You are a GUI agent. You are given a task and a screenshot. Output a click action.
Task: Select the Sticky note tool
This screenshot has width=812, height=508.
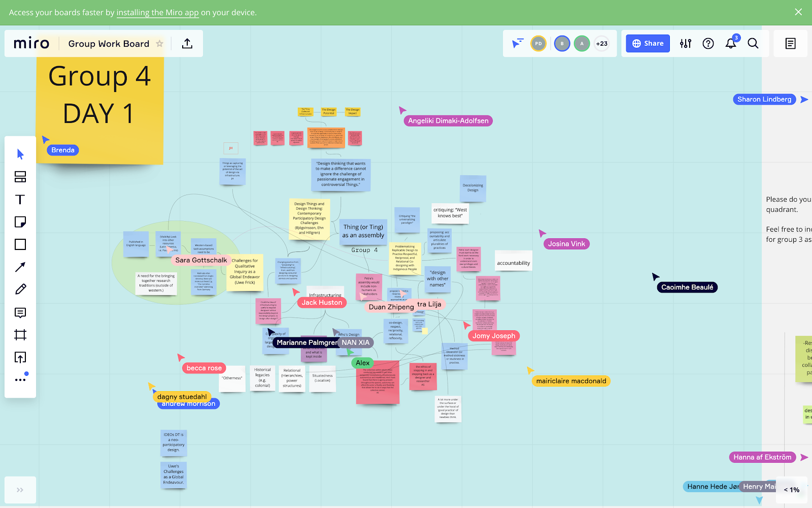tap(20, 222)
